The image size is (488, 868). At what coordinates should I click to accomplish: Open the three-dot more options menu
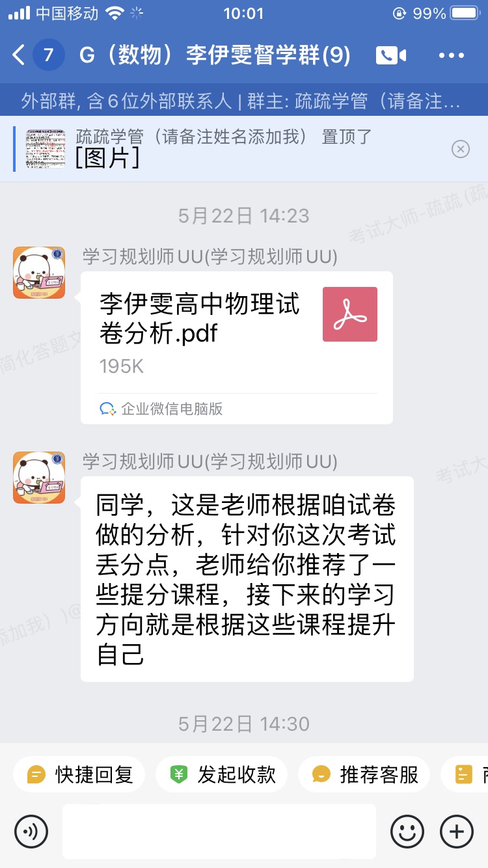452,55
